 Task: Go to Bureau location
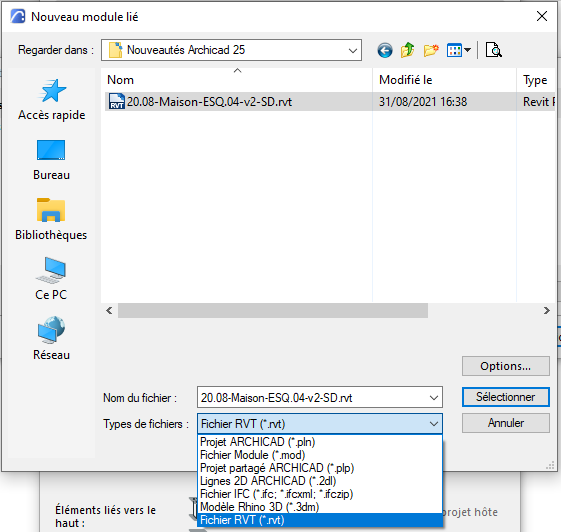tap(51, 160)
